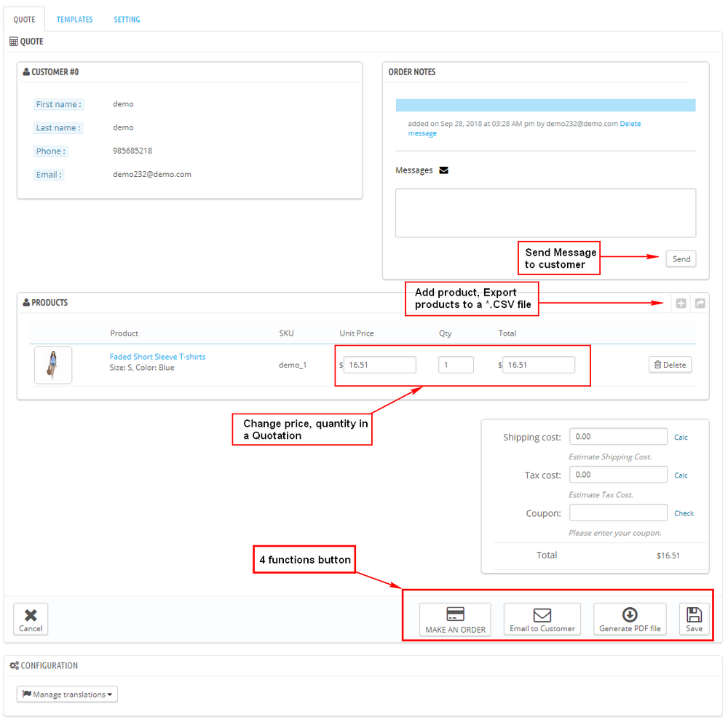This screenshot has width=728, height=720.
Task: Click the First name label
Action: click(58, 104)
